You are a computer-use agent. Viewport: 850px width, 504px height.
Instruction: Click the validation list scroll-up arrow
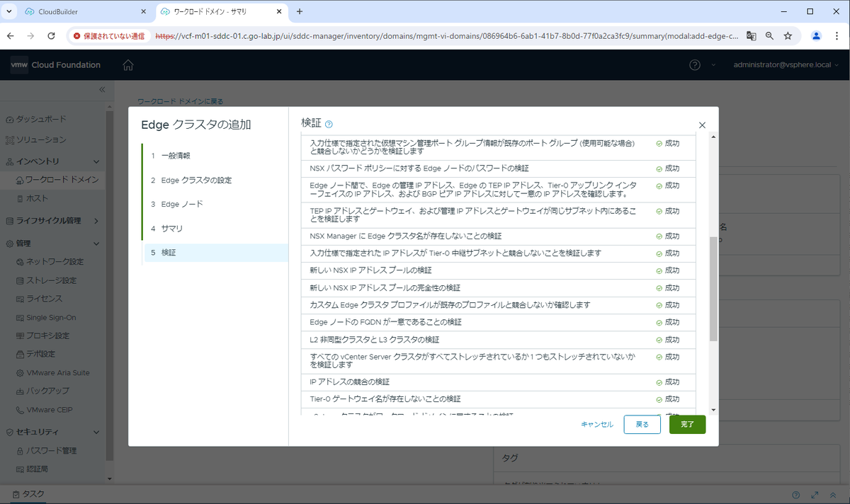pyautogui.click(x=713, y=136)
